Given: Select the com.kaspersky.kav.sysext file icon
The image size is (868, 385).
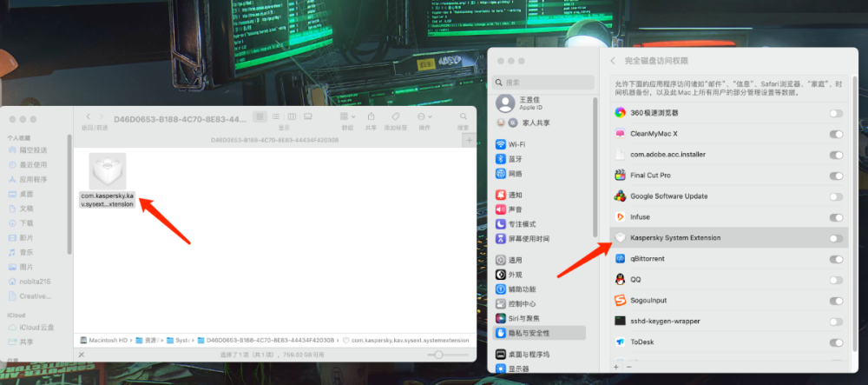Looking at the screenshot, I should [108, 171].
